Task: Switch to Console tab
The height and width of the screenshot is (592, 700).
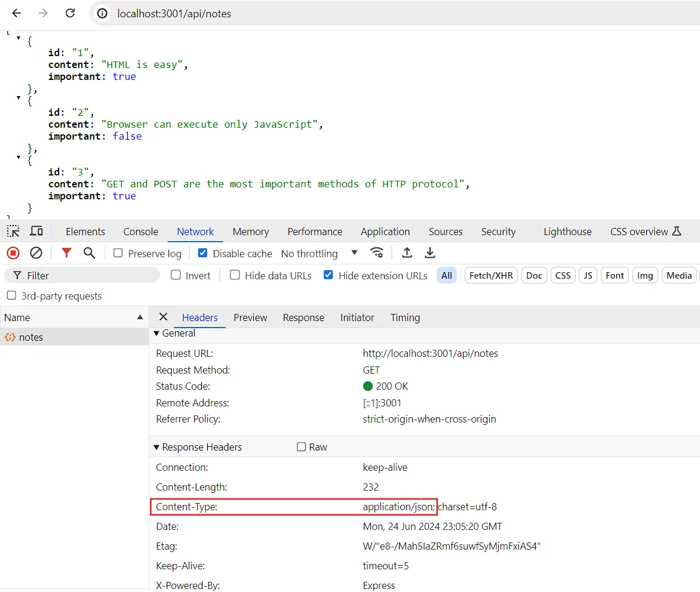Action: (140, 232)
